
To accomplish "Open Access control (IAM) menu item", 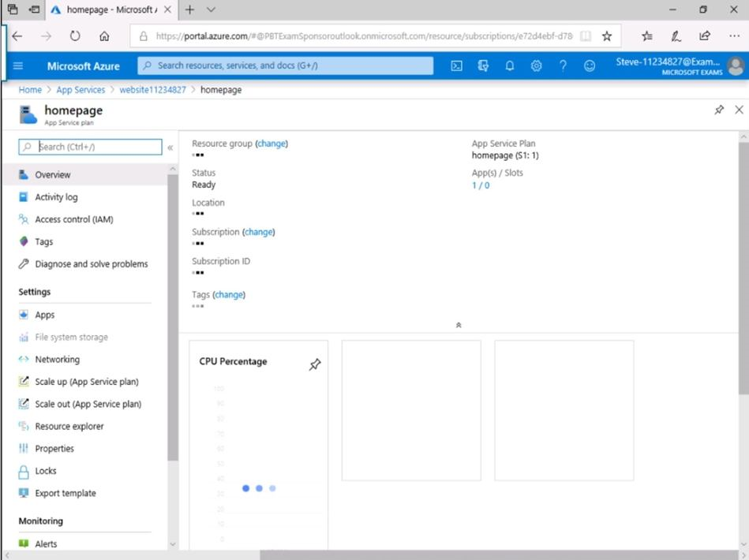I will 73,219.
